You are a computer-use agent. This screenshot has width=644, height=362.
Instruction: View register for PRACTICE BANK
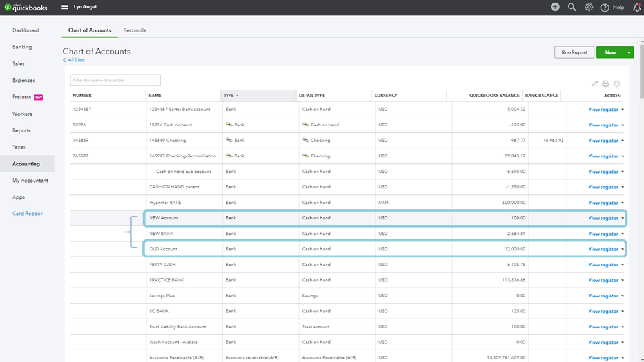click(603, 280)
